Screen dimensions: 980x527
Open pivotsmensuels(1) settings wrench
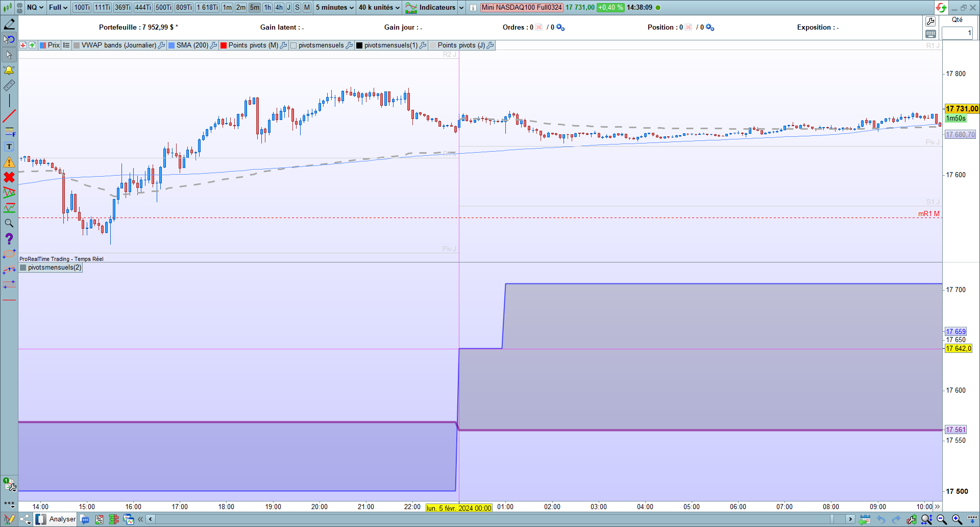click(x=423, y=45)
